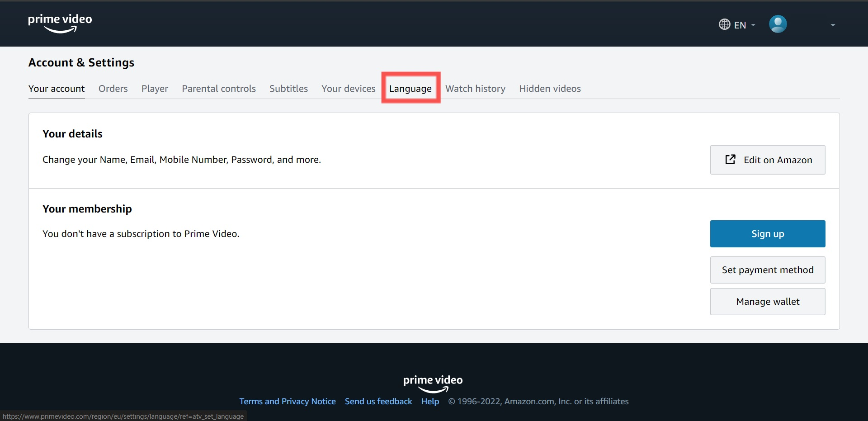Select the Your account tab
This screenshot has height=421, width=868.
coord(57,89)
